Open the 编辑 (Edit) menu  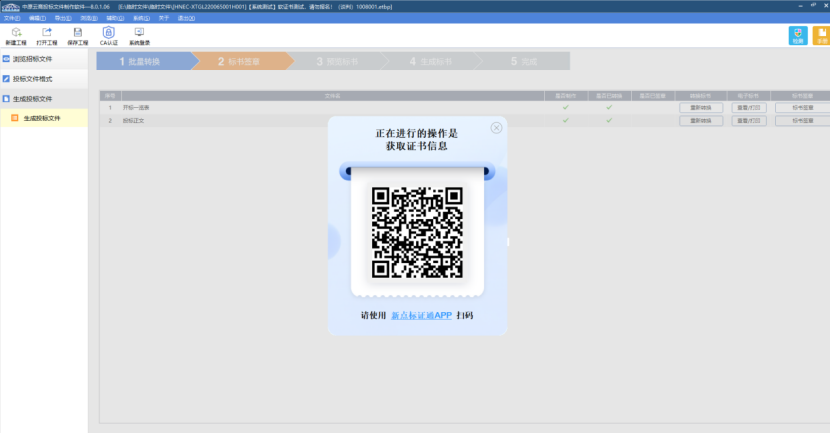pyautogui.click(x=37, y=18)
